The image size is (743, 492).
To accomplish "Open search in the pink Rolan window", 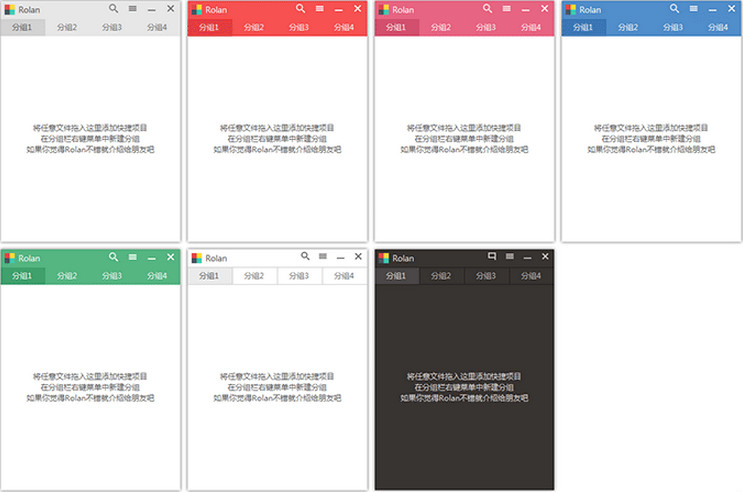I will 488,9.
